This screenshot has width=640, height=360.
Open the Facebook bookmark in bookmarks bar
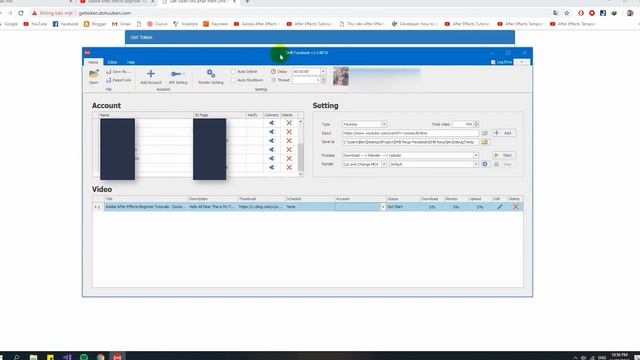click(65, 24)
